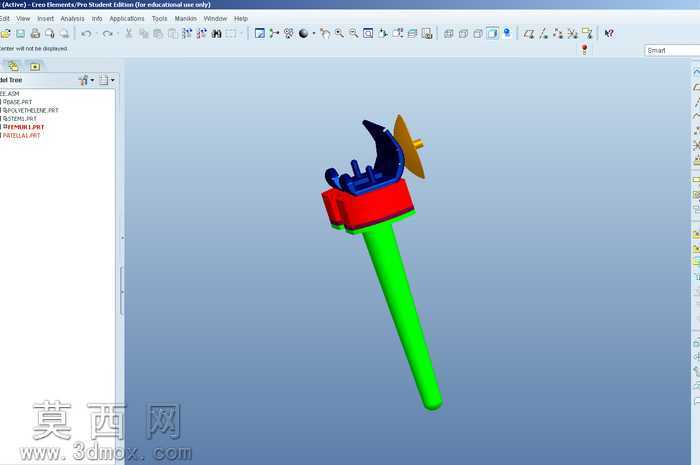
Task: Toggle Hidden Line display mode
Action: tap(463, 33)
